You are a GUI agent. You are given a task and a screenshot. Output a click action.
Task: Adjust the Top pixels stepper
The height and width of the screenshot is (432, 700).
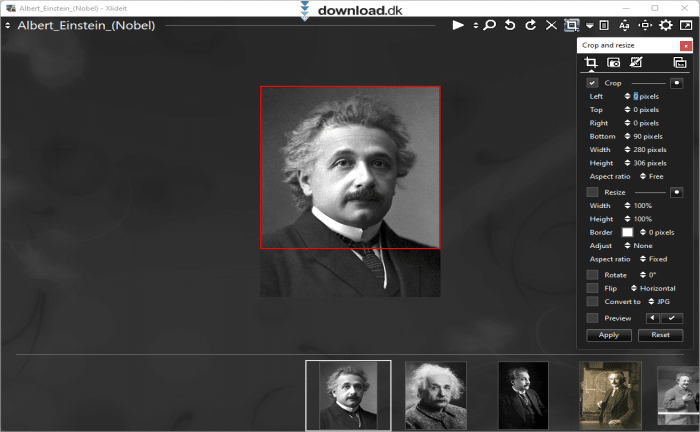[x=627, y=110]
